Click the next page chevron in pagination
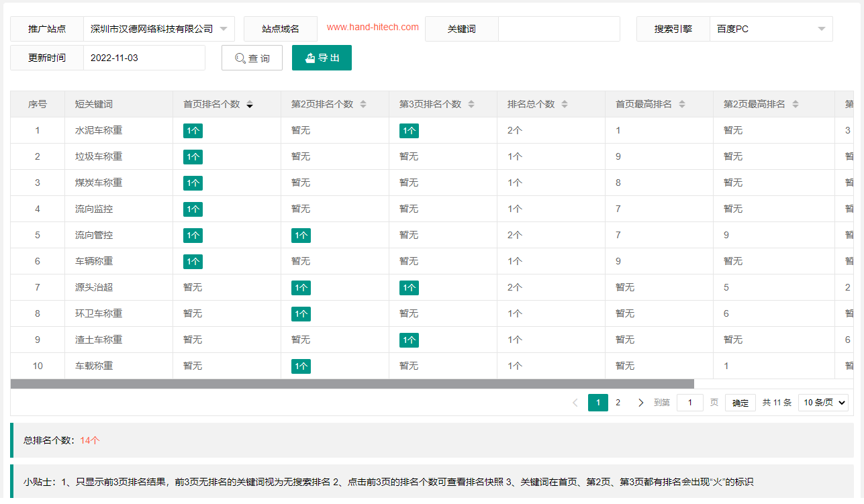Screen dimensions: 864x504 click(640, 402)
